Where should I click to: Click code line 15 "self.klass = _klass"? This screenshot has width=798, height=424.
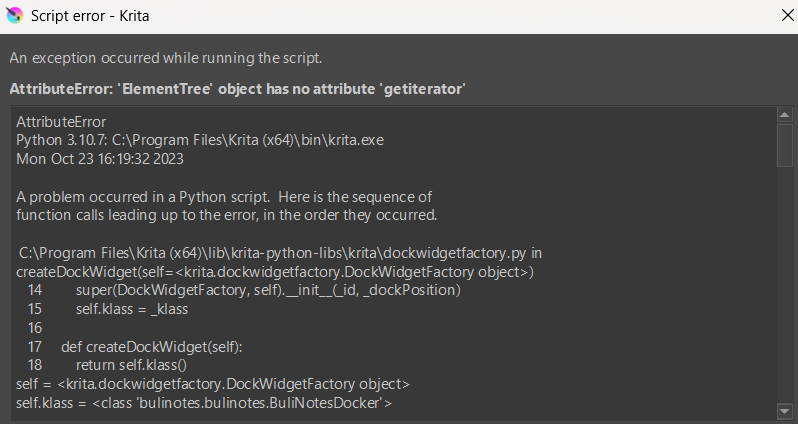coord(132,309)
